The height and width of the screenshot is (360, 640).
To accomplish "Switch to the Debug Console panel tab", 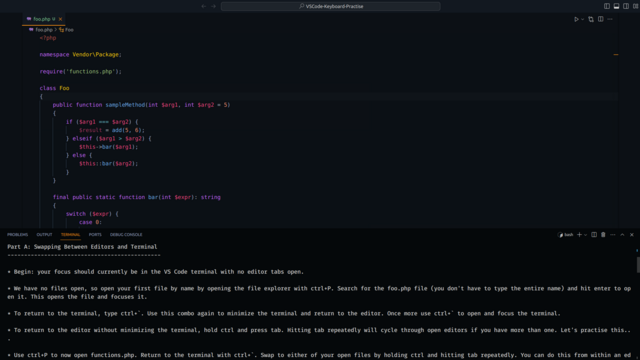I will click(126, 235).
